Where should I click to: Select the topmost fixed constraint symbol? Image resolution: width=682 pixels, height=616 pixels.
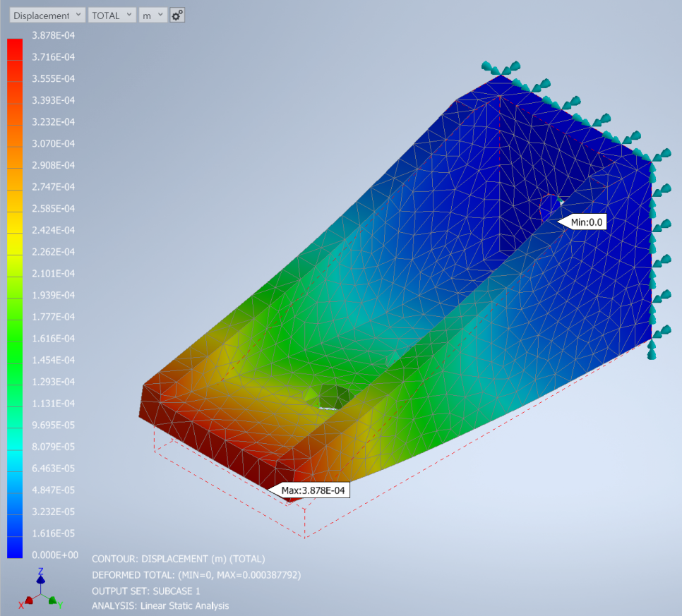point(501,68)
